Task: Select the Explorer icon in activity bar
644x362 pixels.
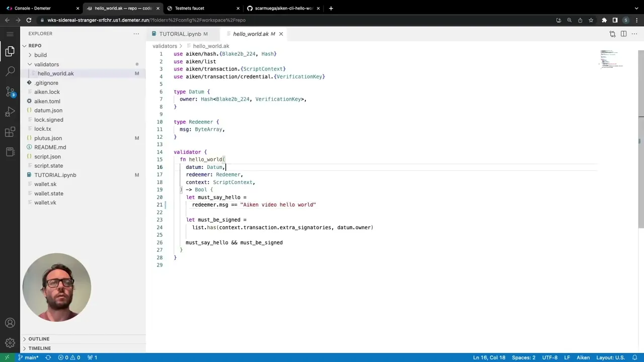Action: (10, 51)
